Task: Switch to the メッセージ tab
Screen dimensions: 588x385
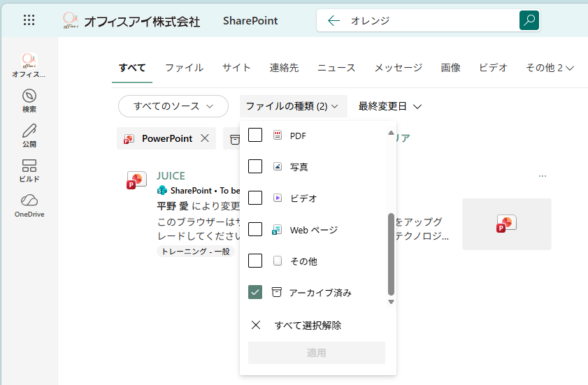Action: pos(399,68)
